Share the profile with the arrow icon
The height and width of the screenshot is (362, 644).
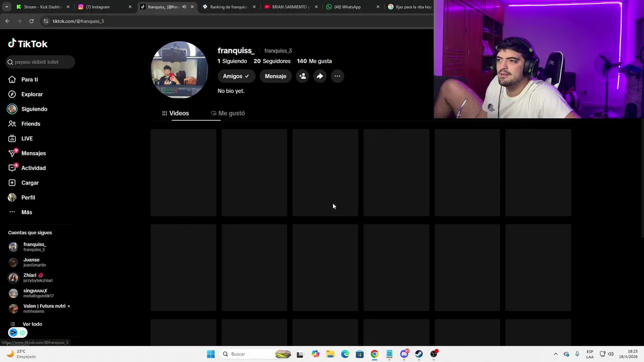point(319,76)
